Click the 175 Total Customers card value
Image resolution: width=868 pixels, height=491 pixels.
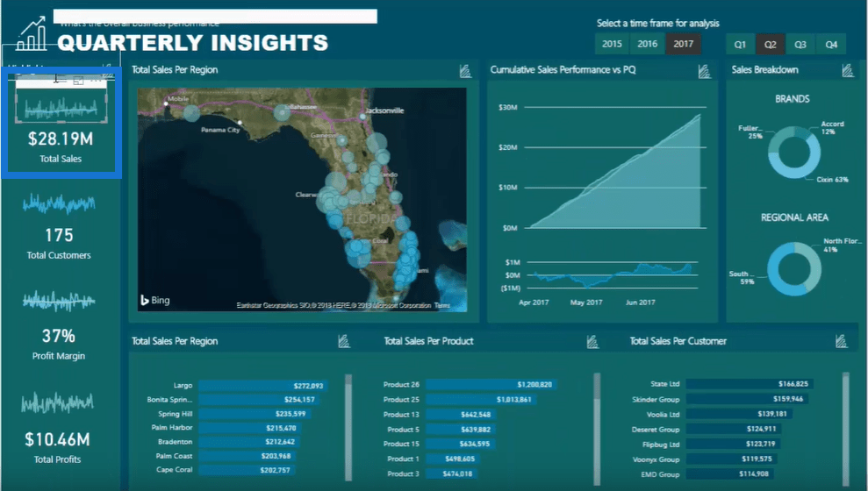pyautogui.click(x=59, y=236)
